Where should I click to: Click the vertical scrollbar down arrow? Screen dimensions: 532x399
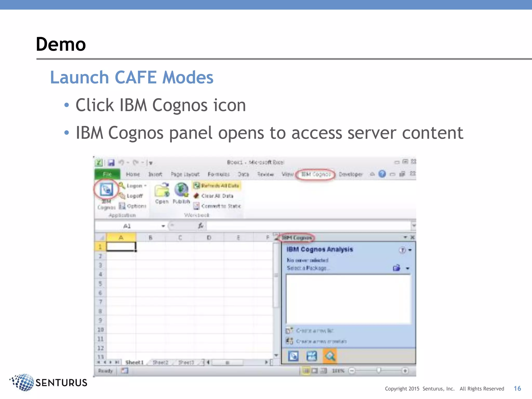[x=276, y=355]
